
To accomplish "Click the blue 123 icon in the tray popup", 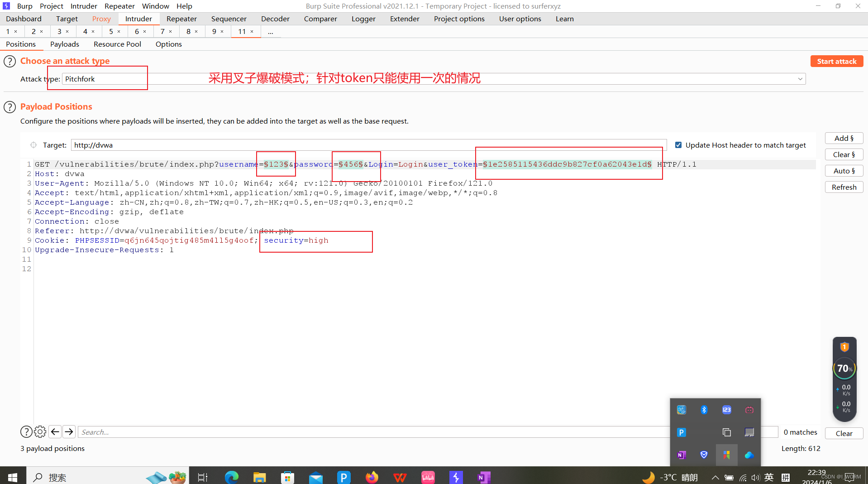I will click(727, 410).
